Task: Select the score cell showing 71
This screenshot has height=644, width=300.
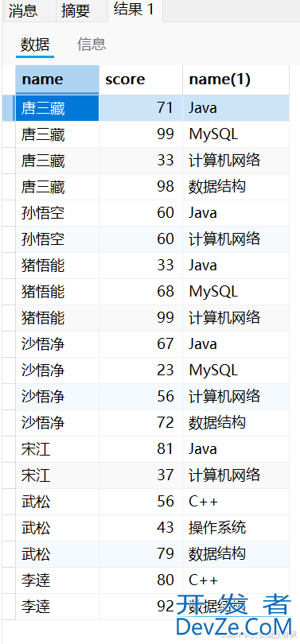Action: (141, 108)
